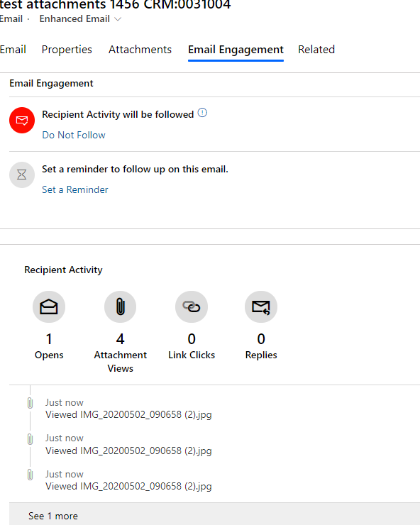Click the info icon beside Recipient Activity followed

[202, 113]
